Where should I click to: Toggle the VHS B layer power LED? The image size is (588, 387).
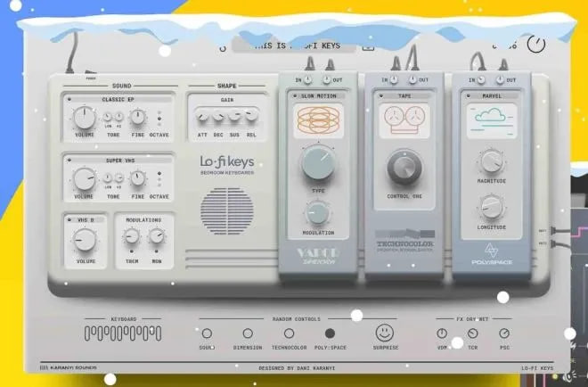(69, 220)
